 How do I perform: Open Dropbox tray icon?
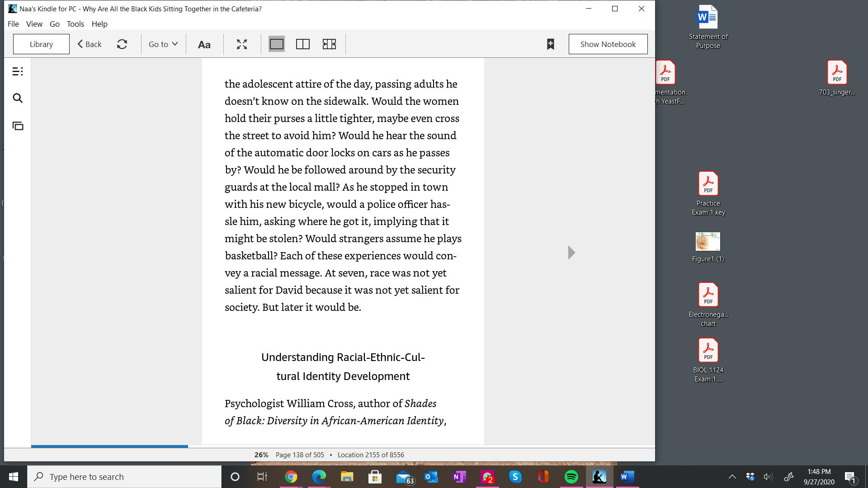click(750, 477)
